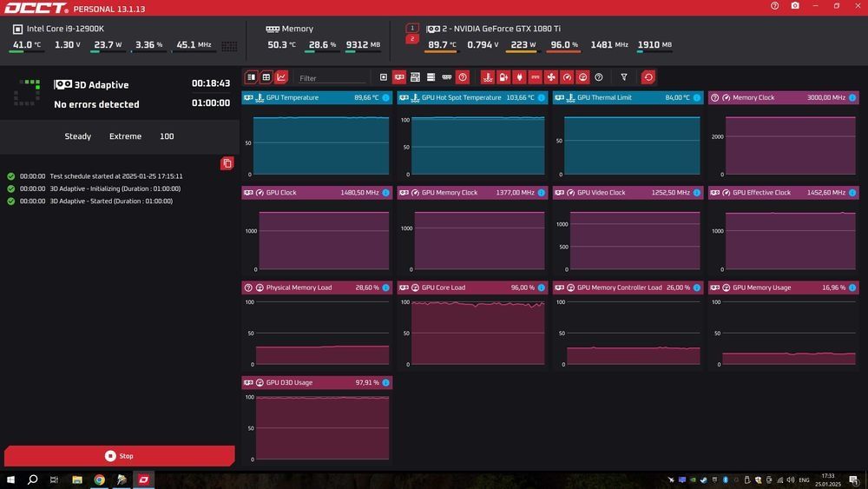
Task: Open info for the GPU Clock graph
Action: click(386, 193)
